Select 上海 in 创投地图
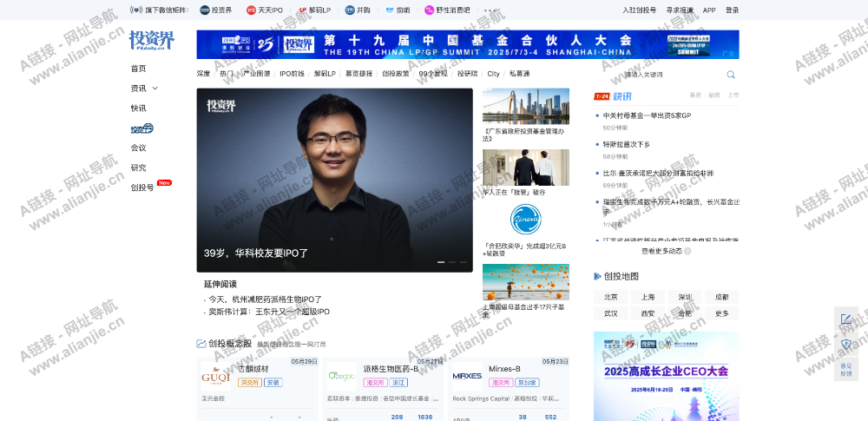Viewport: 868px width, 421px height. (648, 297)
